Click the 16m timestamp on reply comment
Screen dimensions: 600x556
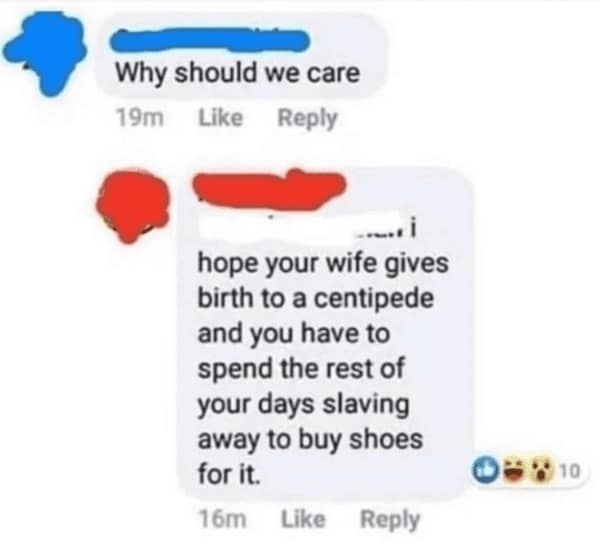[x=222, y=520]
